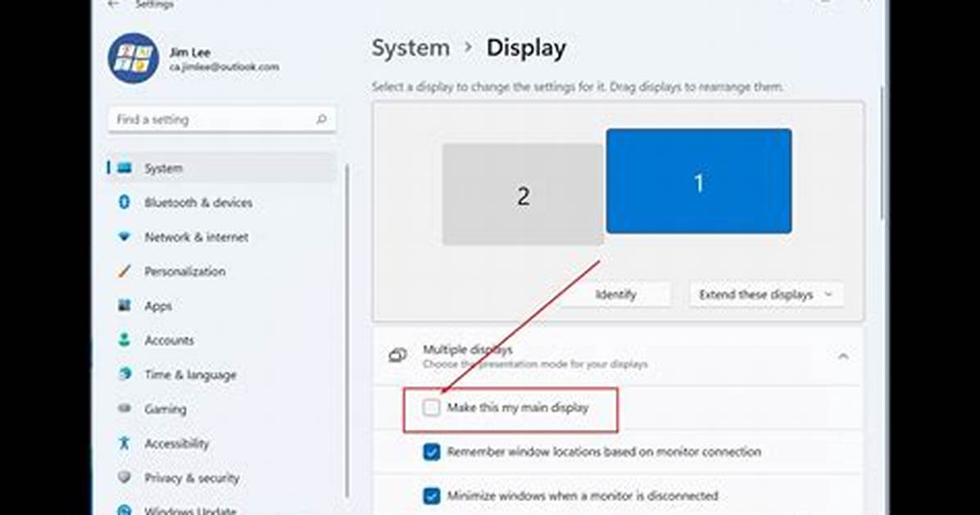Click the Accessibility figure icon
The image size is (980, 515).
tap(124, 443)
